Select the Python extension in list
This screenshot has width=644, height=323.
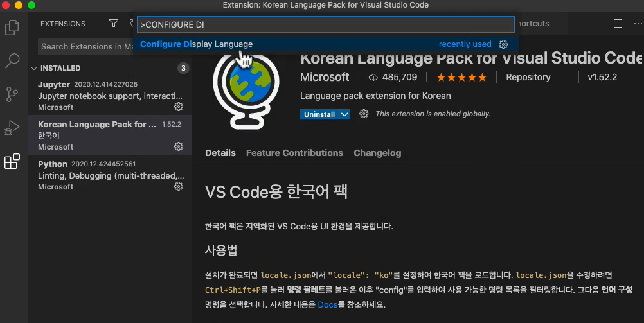click(x=110, y=175)
